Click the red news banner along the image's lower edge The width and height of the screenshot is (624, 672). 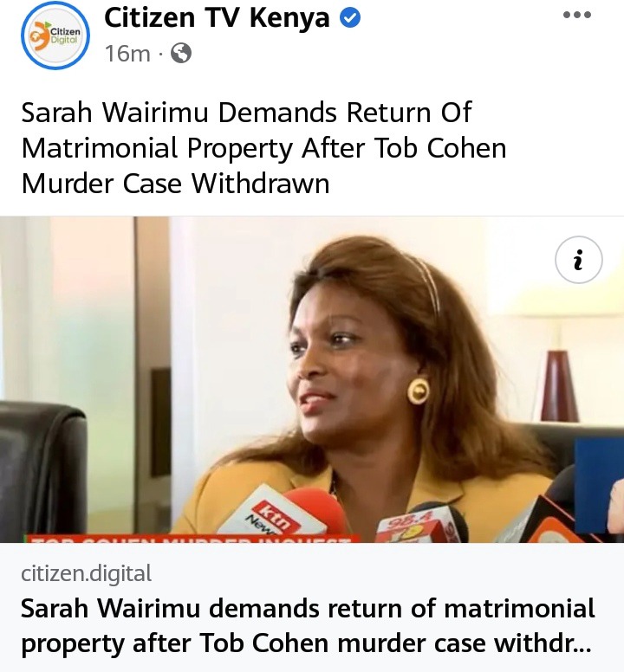193,539
